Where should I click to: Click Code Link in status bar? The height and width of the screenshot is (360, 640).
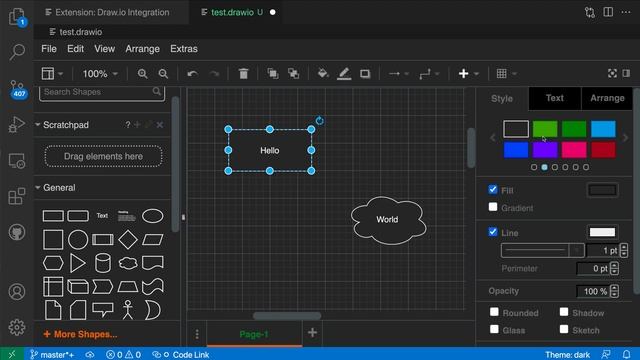point(180,355)
